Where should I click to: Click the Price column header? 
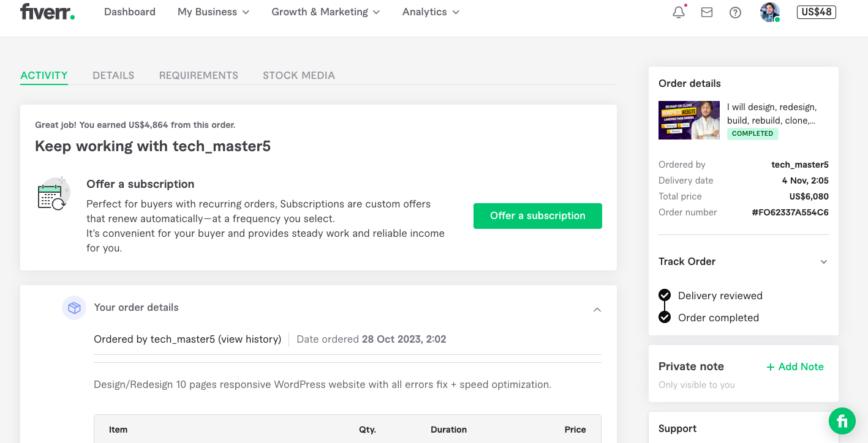(575, 430)
